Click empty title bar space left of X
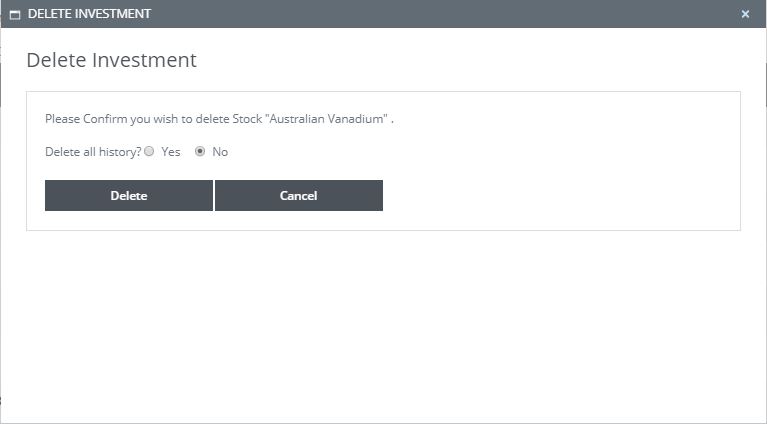 click(500, 14)
